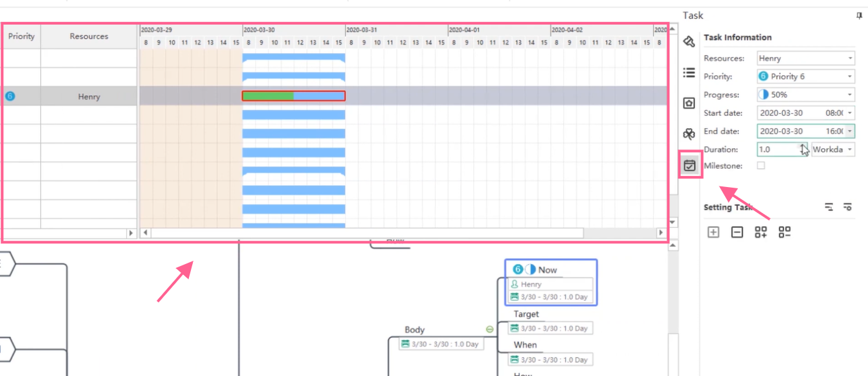Open the format style brush panel icon

(689, 41)
